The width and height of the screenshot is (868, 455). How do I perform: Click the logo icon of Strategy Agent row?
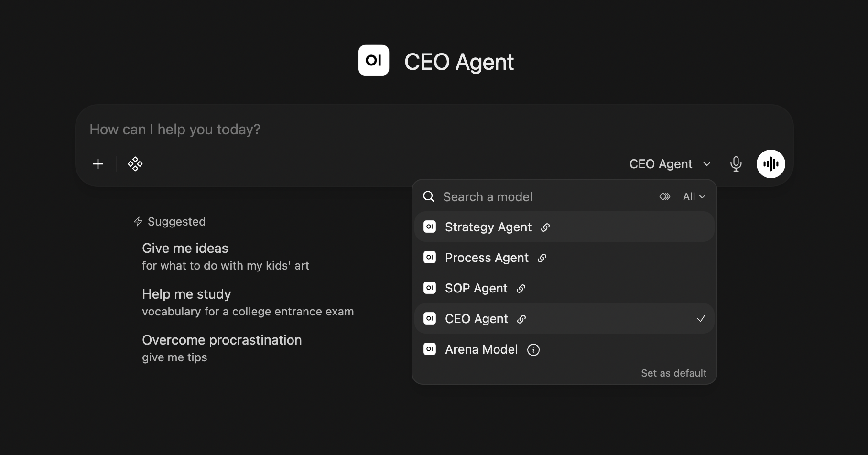430,227
